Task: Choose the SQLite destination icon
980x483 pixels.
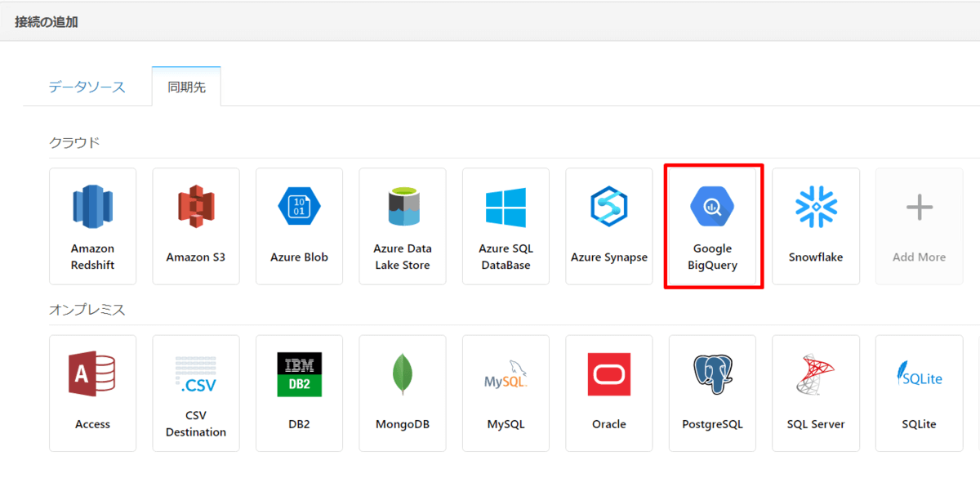Action: pos(919,375)
